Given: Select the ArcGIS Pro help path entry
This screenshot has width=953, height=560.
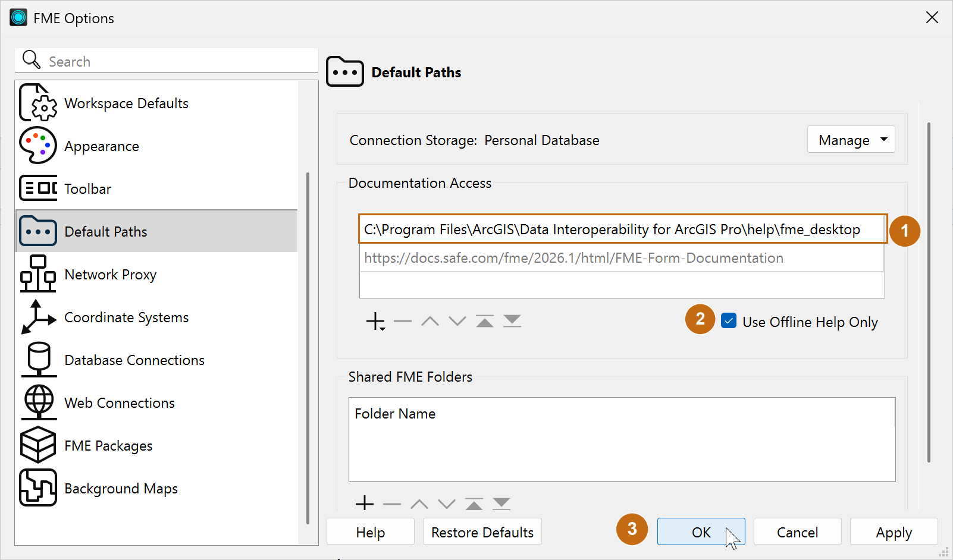Looking at the screenshot, I should 622,229.
